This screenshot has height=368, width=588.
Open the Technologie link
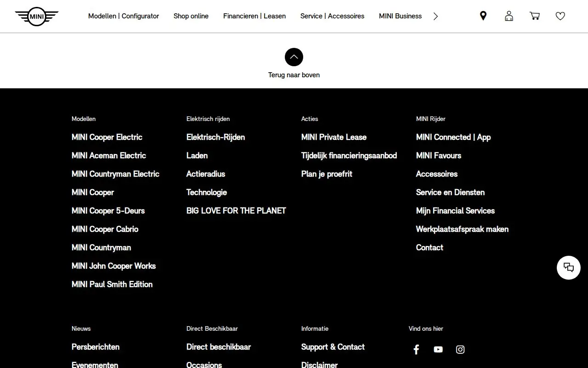[207, 192]
